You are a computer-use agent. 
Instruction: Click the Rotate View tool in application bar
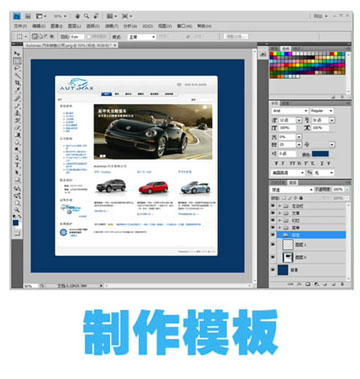tap(96, 16)
